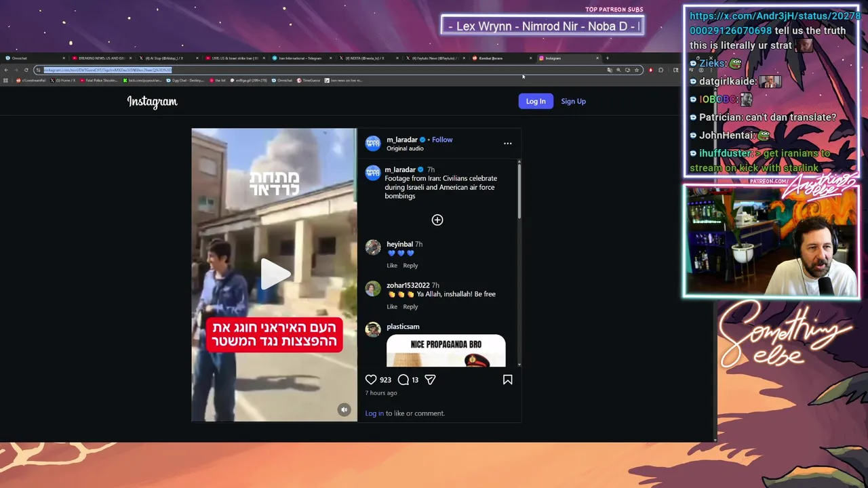This screenshot has width=868, height=488.
Task: Click the browser forward arrow
Action: pyautogui.click(x=16, y=70)
